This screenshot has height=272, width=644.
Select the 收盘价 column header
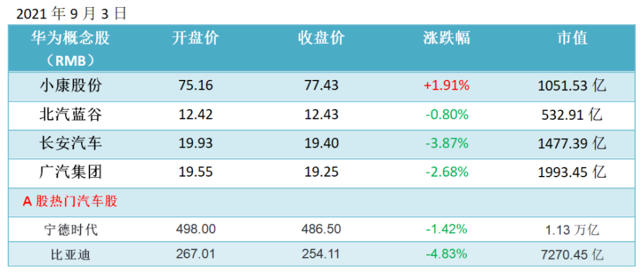coord(321,39)
